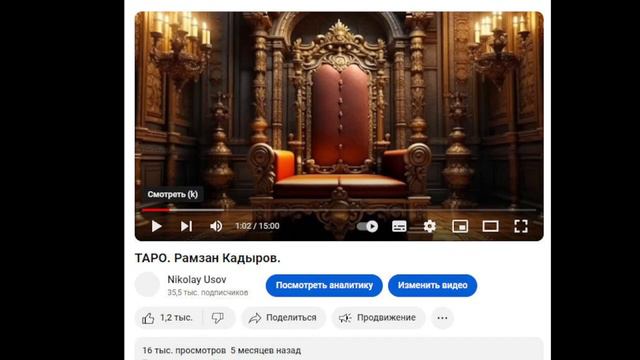The width and height of the screenshot is (640, 360).
Task: Open the Nikolay Usov channel link
Action: point(197,280)
